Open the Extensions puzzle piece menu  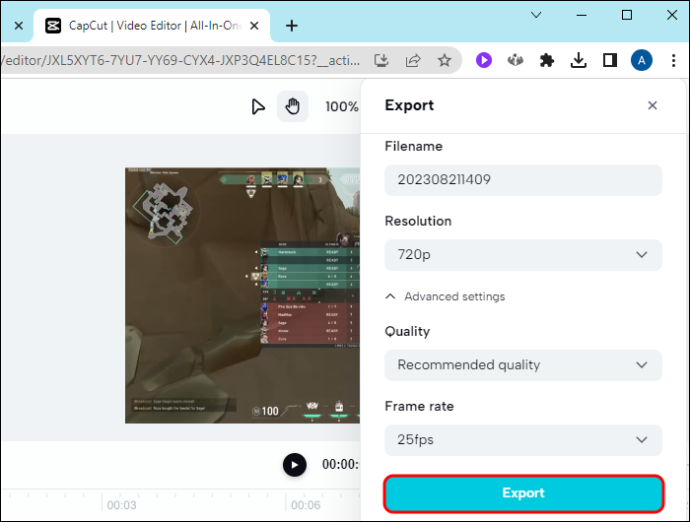(547, 60)
